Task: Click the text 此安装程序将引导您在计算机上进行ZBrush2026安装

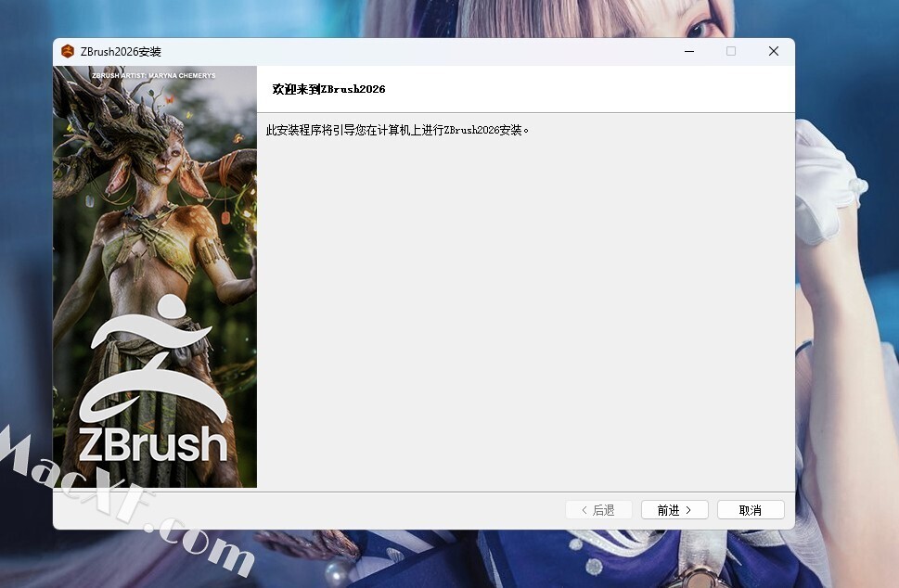Action: click(x=397, y=130)
